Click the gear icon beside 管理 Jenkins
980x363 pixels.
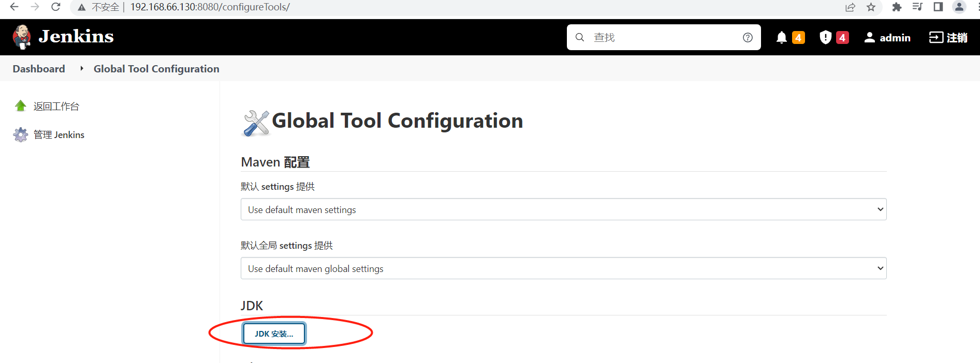click(x=21, y=134)
